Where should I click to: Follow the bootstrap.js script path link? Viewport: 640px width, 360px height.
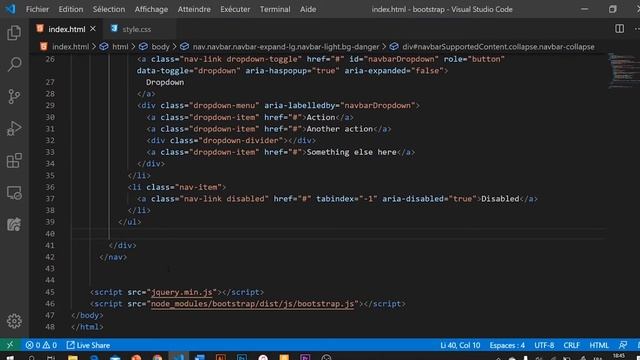252,304
